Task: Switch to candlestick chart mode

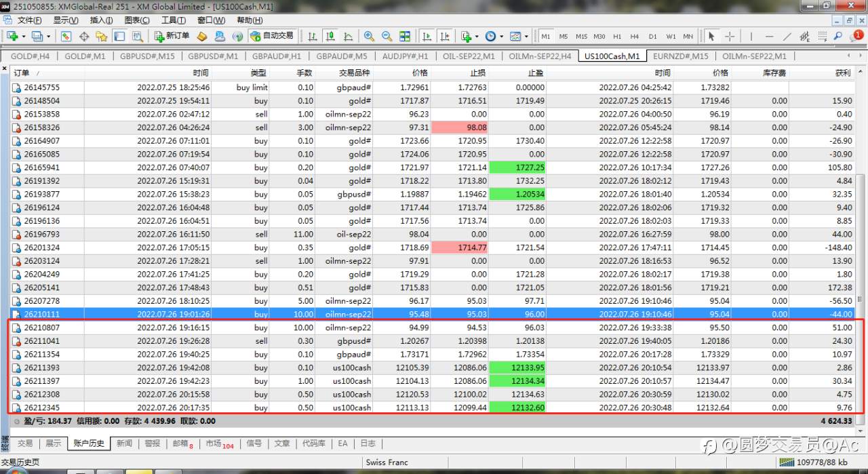Action: (x=330, y=36)
